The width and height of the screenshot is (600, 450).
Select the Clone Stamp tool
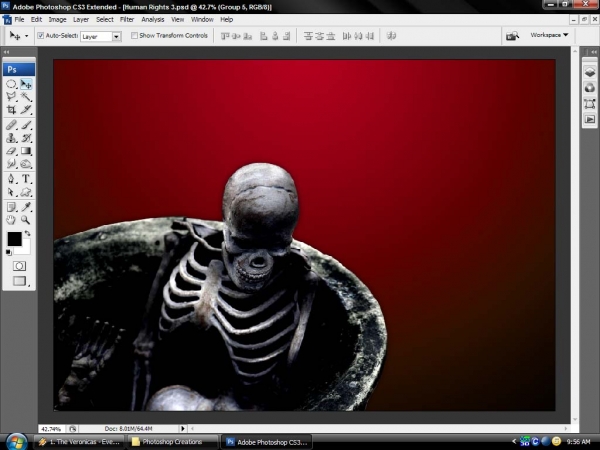click(x=11, y=138)
